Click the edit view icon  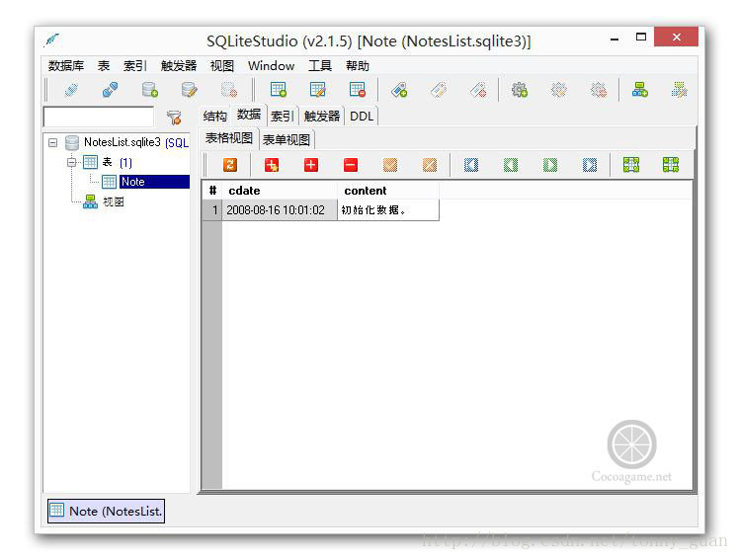pyautogui.click(x=680, y=90)
